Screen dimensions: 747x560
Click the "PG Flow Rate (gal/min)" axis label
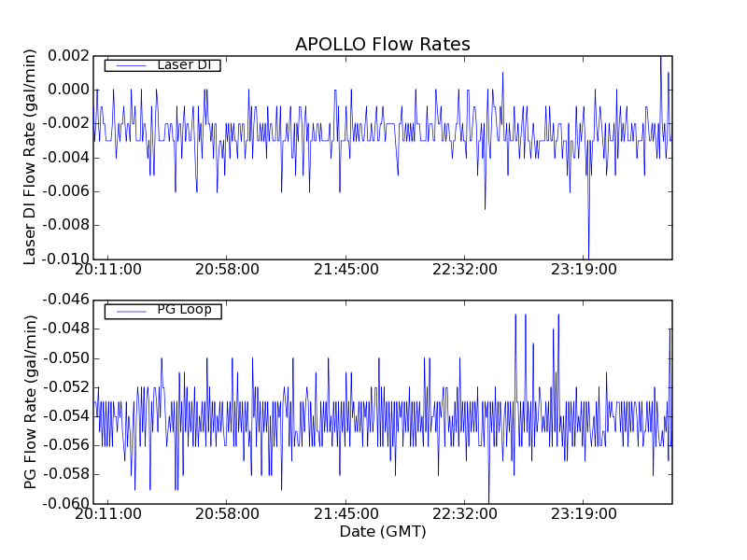[30, 402]
